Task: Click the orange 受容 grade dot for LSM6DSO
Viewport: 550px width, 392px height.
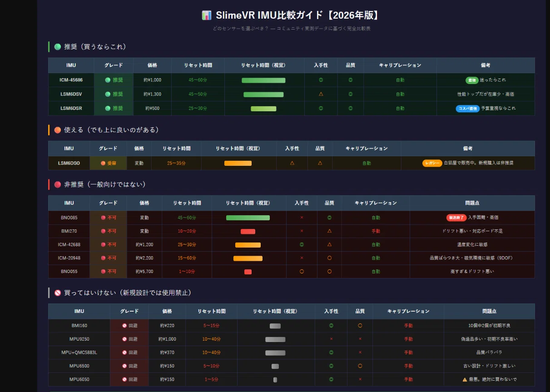Action: point(103,163)
